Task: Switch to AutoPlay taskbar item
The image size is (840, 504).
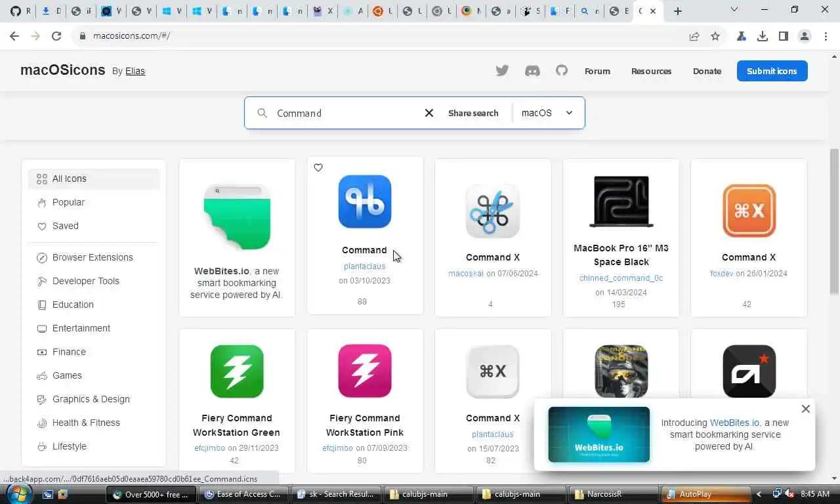Action: click(x=705, y=494)
